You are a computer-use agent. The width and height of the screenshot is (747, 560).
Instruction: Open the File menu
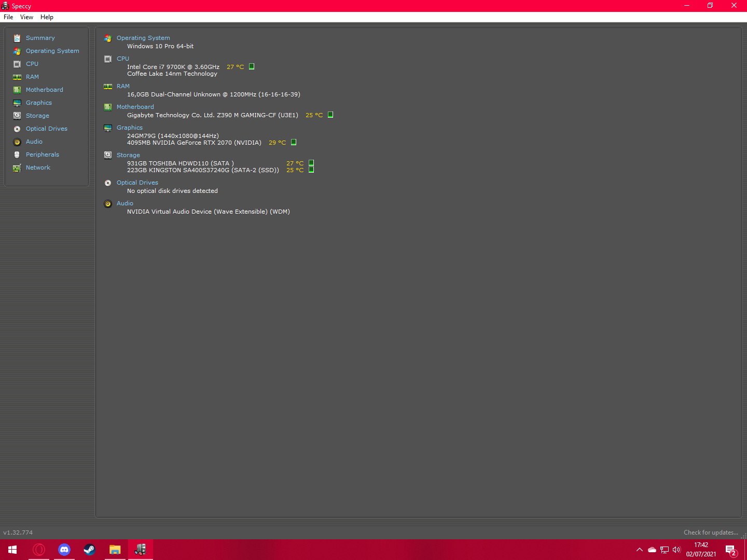(x=8, y=17)
